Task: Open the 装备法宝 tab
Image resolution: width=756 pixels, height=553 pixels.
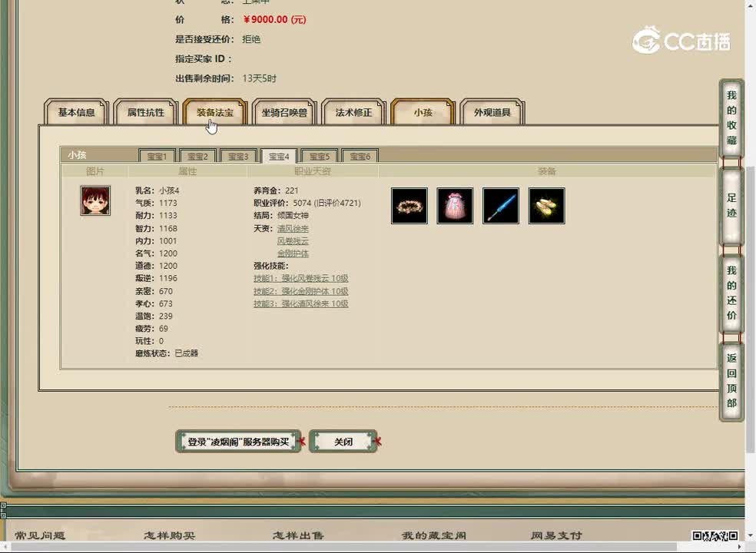Action: pos(215,112)
